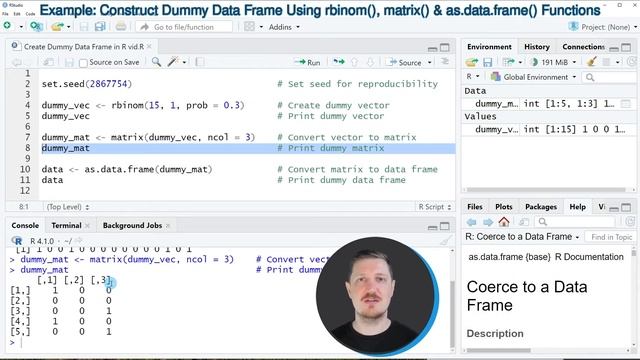Open the Addins dropdown menu
Image resolution: width=640 pixels, height=360 pixels.
pyautogui.click(x=284, y=27)
